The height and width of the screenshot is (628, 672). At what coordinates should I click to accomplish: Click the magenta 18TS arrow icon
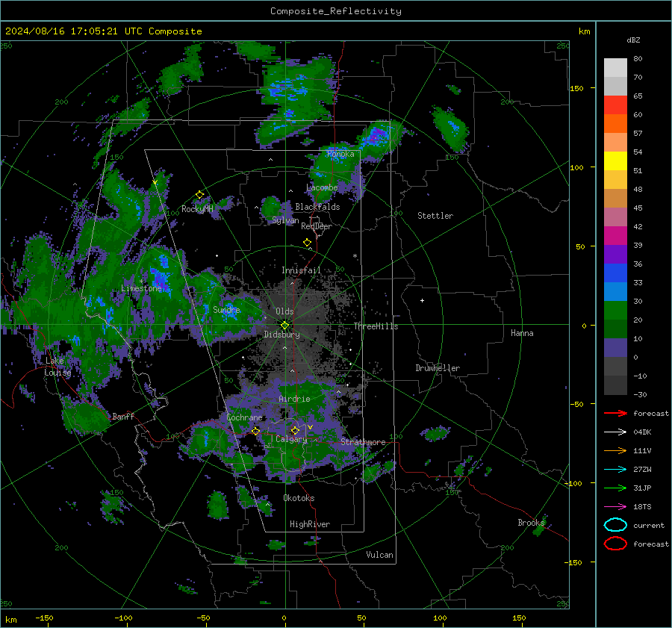click(615, 507)
